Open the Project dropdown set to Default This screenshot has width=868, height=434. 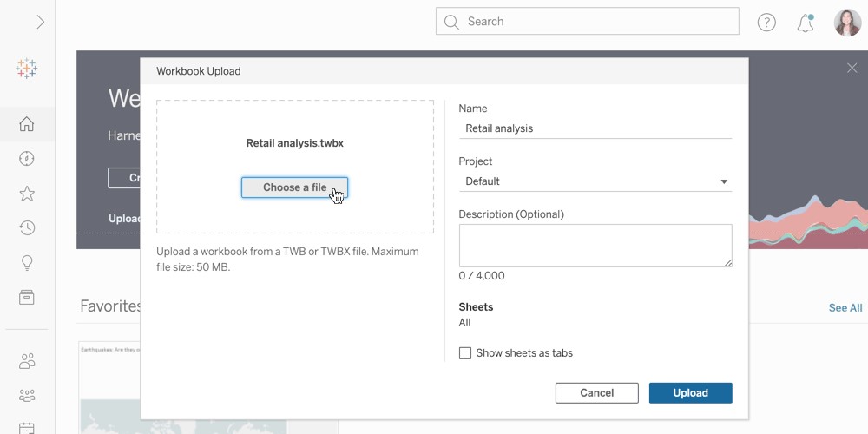tap(595, 181)
